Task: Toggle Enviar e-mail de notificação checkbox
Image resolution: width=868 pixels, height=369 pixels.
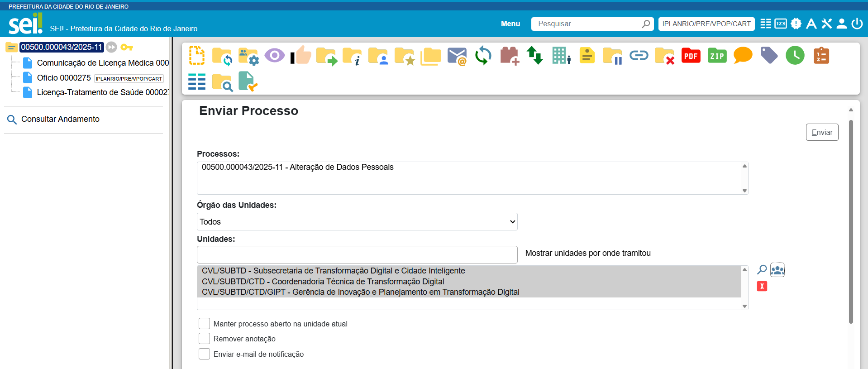Action: [205, 354]
